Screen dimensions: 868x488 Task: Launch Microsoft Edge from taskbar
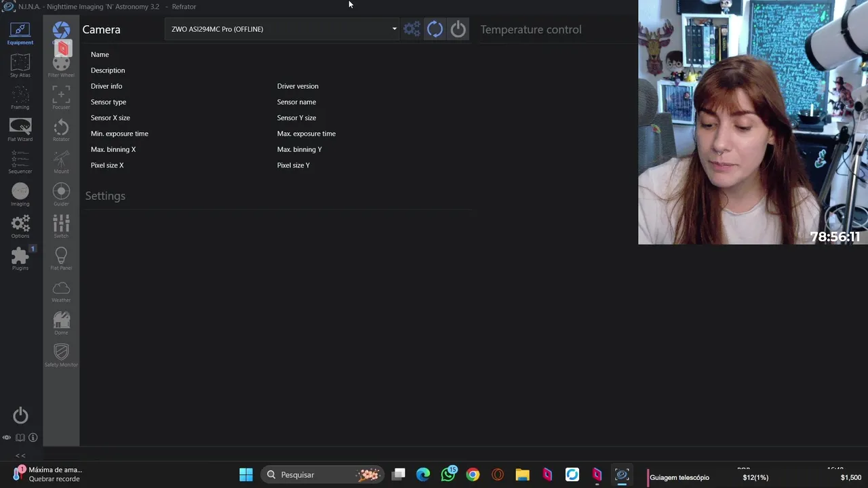[x=423, y=474]
